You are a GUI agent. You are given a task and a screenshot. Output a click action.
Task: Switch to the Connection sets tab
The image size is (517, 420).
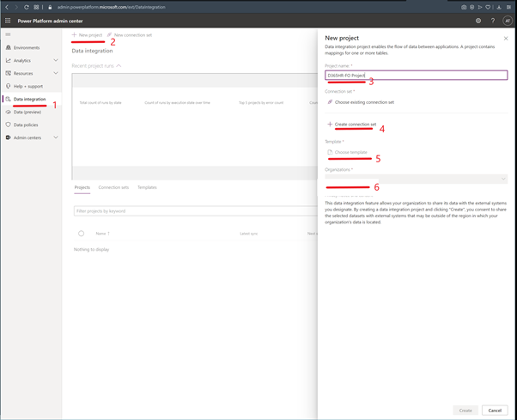coord(113,187)
